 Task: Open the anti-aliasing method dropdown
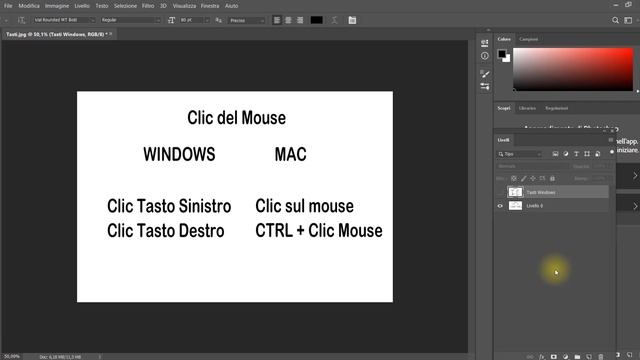[x=247, y=20]
